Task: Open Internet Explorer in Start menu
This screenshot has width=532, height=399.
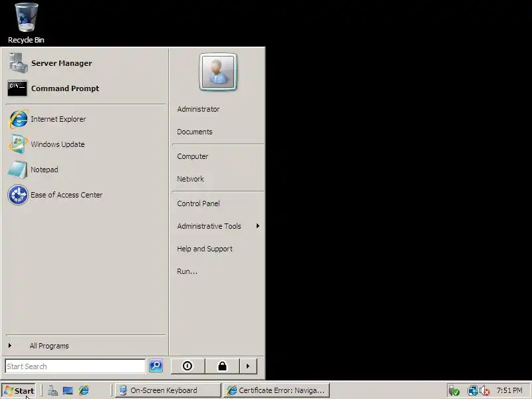Action: click(86, 119)
